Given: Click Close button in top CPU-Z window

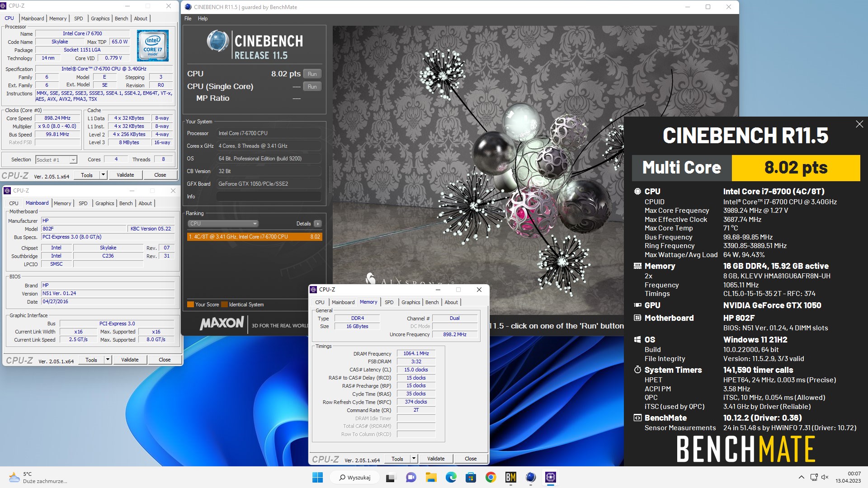Looking at the screenshot, I should [x=160, y=175].
